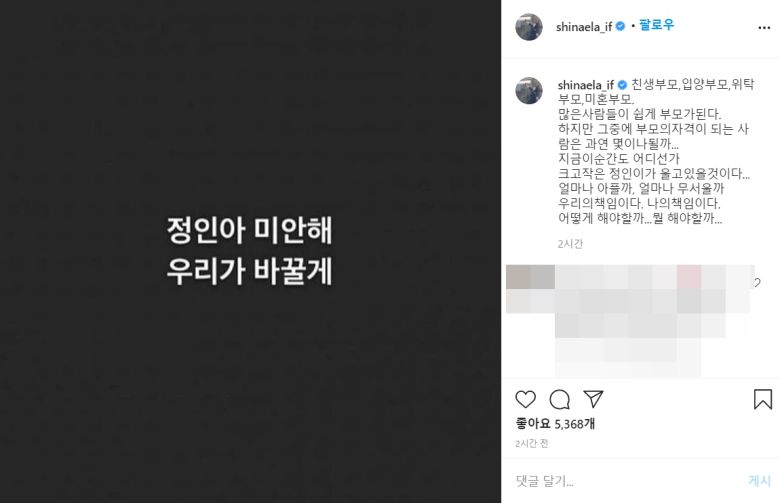Image resolution: width=780 pixels, height=503 pixels.
Task: Click shinaela_if username in the caption
Action: pos(585,85)
